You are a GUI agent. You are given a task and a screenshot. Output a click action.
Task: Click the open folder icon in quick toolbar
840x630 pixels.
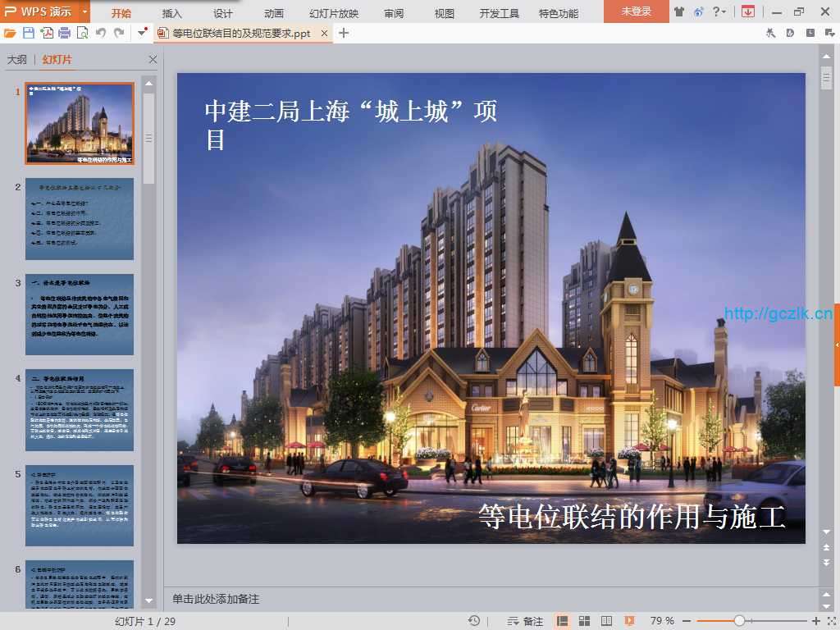(x=10, y=33)
